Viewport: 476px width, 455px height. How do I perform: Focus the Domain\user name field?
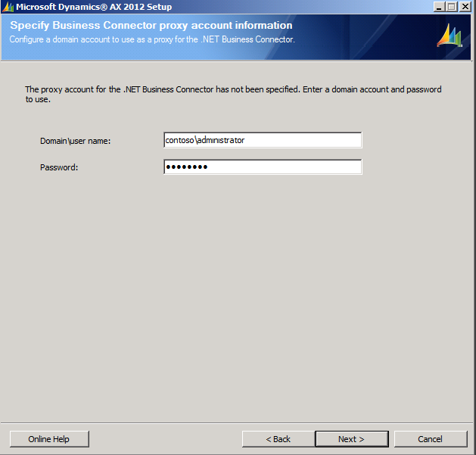(263, 140)
